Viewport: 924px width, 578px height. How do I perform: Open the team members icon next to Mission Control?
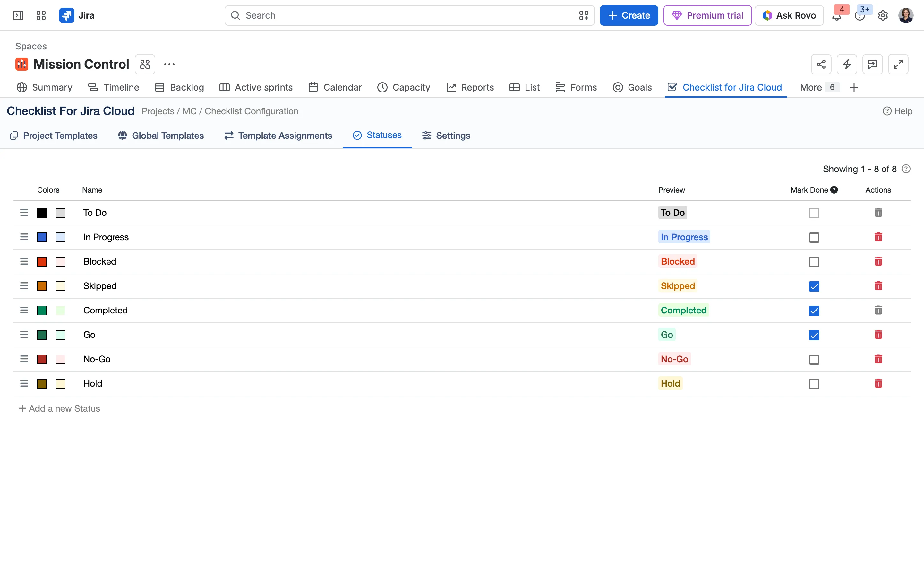click(145, 64)
